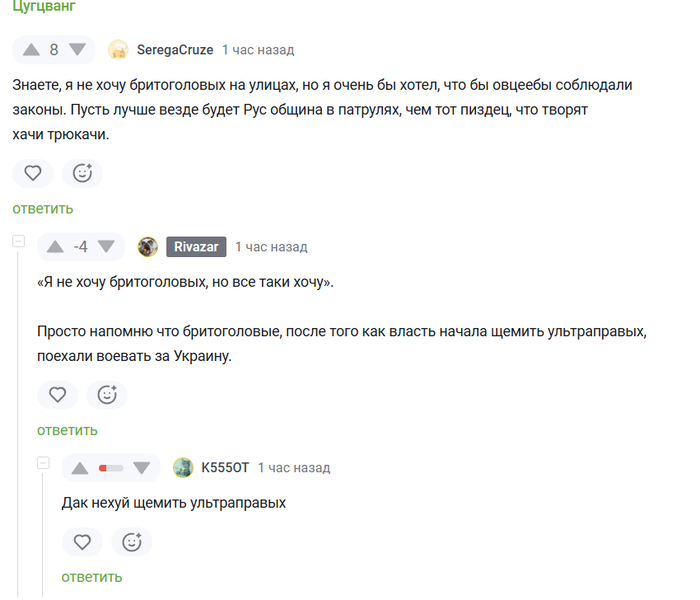700x600 pixels.
Task: Collapse K555OT's reply thread
Action: (x=43, y=463)
